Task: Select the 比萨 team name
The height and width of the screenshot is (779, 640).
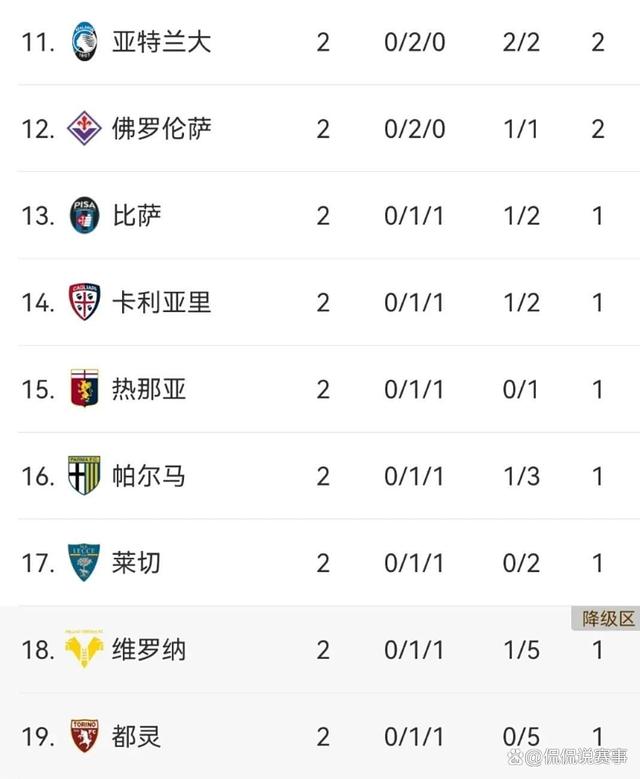Action: point(136,216)
